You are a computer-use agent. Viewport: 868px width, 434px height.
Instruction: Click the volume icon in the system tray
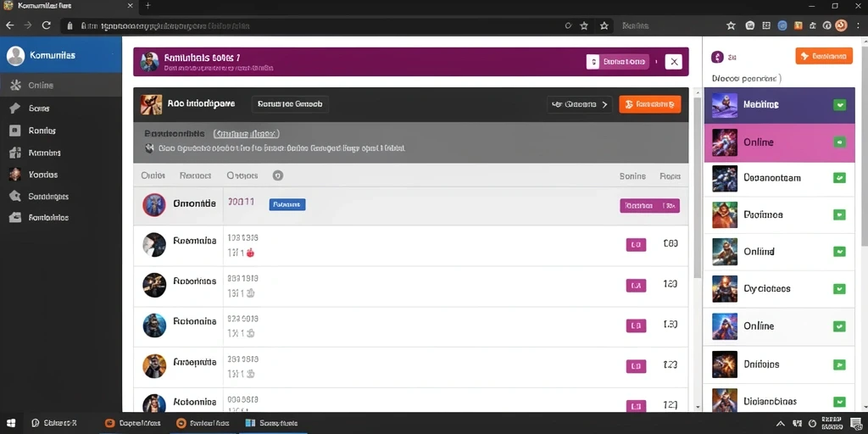tap(810, 424)
